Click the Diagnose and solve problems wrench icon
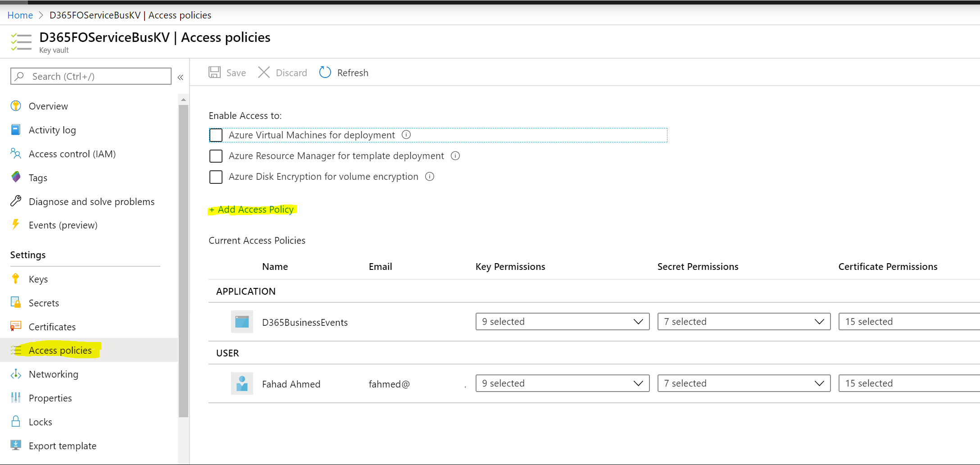980x465 pixels. pyautogui.click(x=16, y=201)
